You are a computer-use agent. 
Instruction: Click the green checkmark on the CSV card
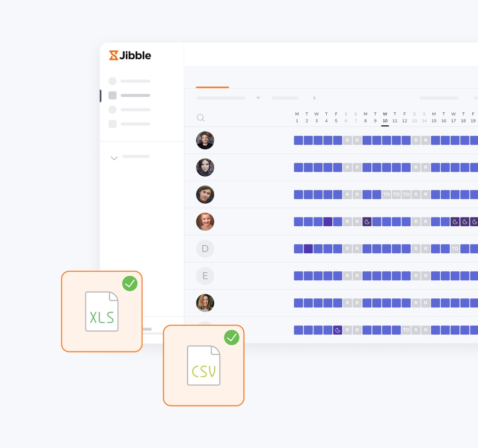pyautogui.click(x=231, y=337)
